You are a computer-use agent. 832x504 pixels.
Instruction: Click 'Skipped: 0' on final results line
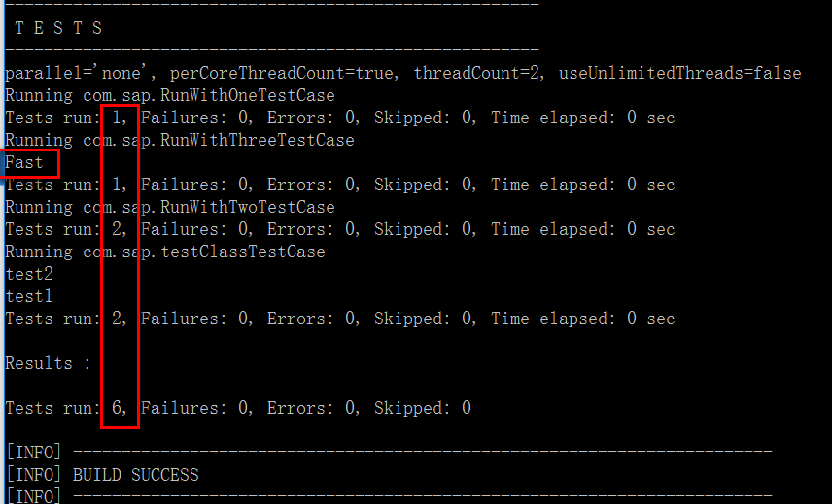coord(423,408)
